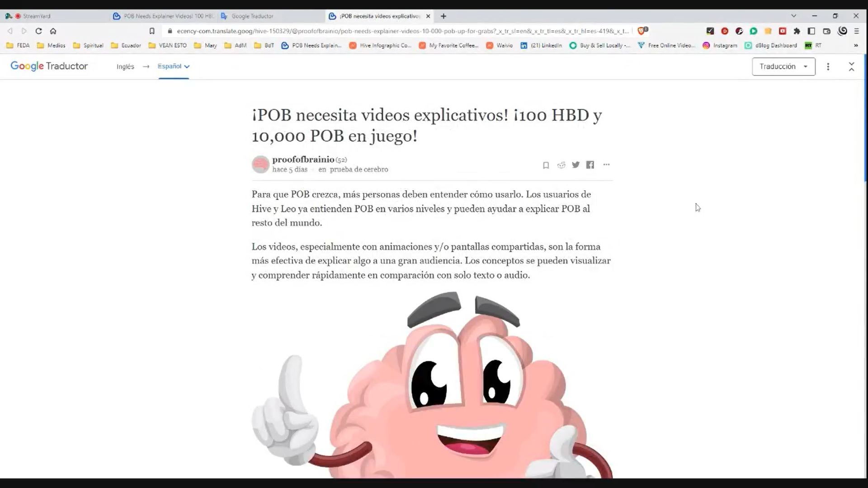Image resolution: width=868 pixels, height=488 pixels.
Task: Open the Spiritual bookmarks folder
Action: point(88,45)
